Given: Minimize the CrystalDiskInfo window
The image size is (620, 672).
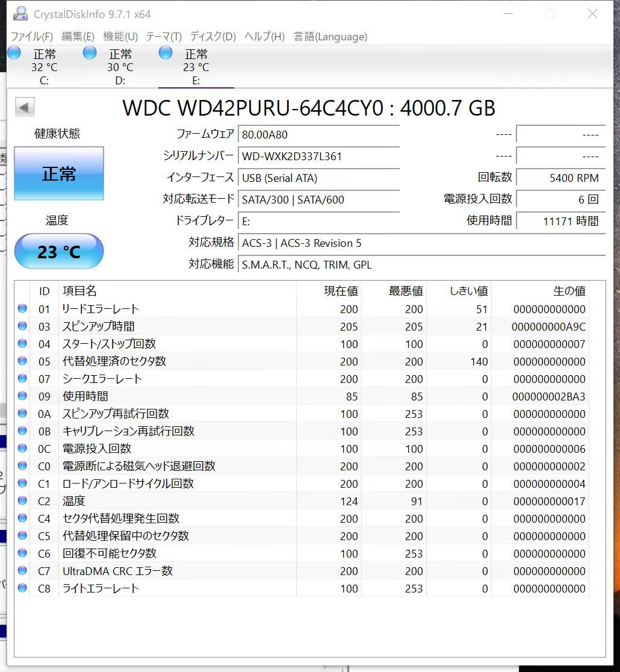Looking at the screenshot, I should [x=509, y=14].
